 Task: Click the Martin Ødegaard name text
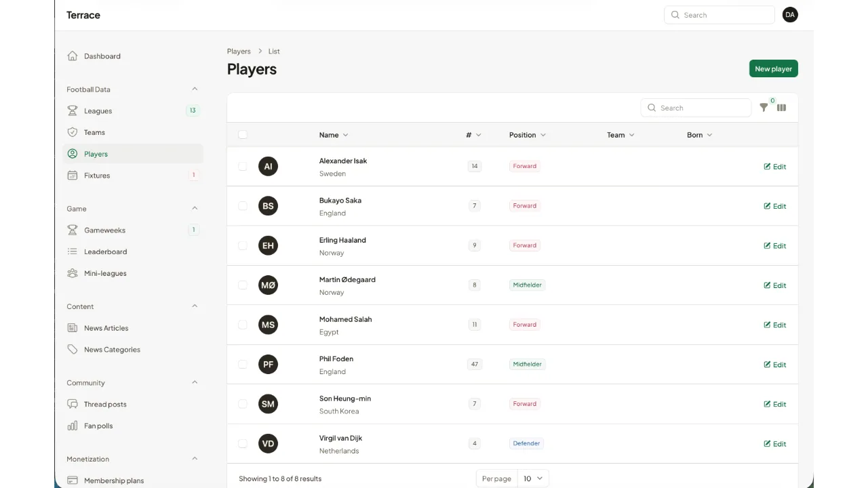[347, 279]
